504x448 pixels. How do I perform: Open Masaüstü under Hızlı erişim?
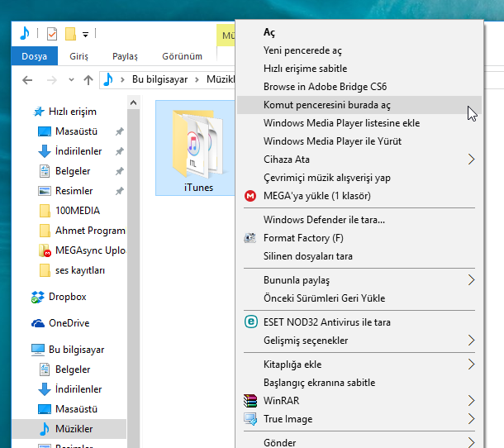point(76,131)
